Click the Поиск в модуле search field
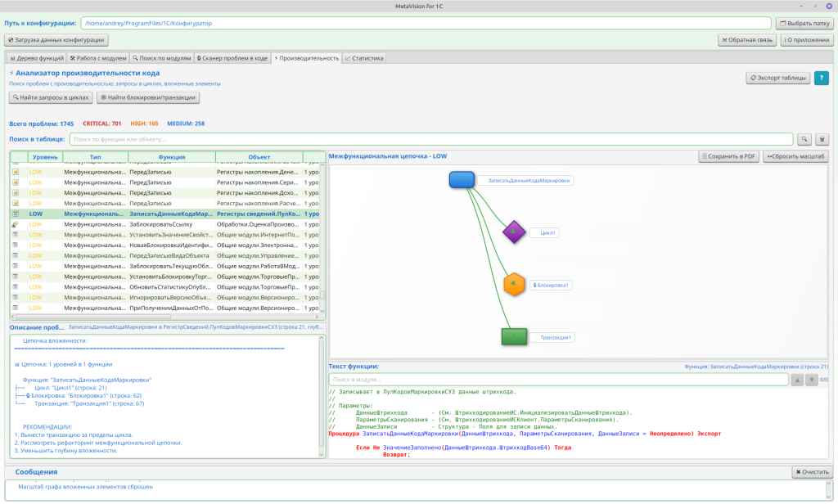838x504 pixels. 558,380
